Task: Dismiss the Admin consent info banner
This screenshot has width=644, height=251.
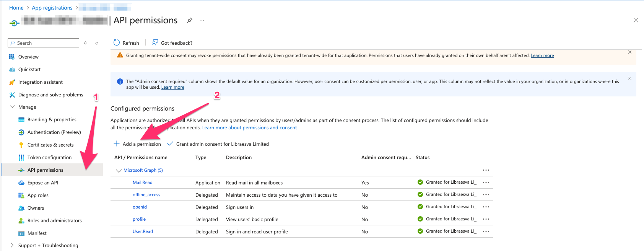Action: [x=630, y=78]
